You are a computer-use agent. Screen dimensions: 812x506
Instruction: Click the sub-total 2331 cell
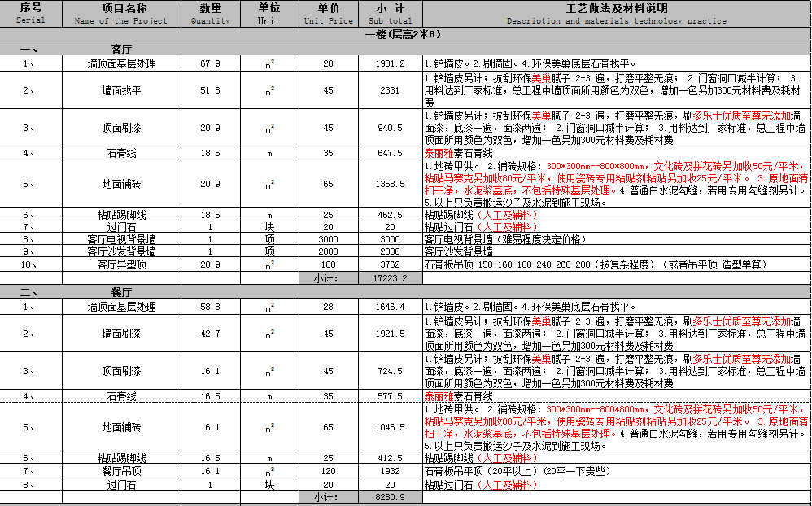[390, 90]
